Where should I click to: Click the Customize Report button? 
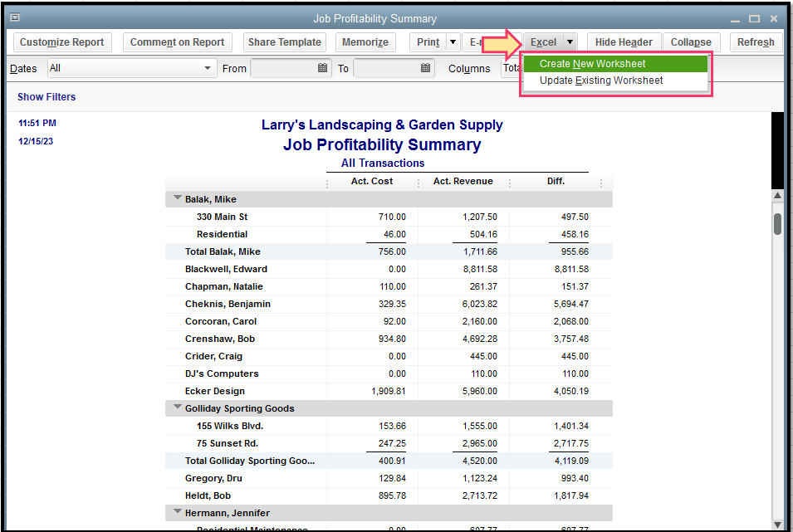(61, 41)
